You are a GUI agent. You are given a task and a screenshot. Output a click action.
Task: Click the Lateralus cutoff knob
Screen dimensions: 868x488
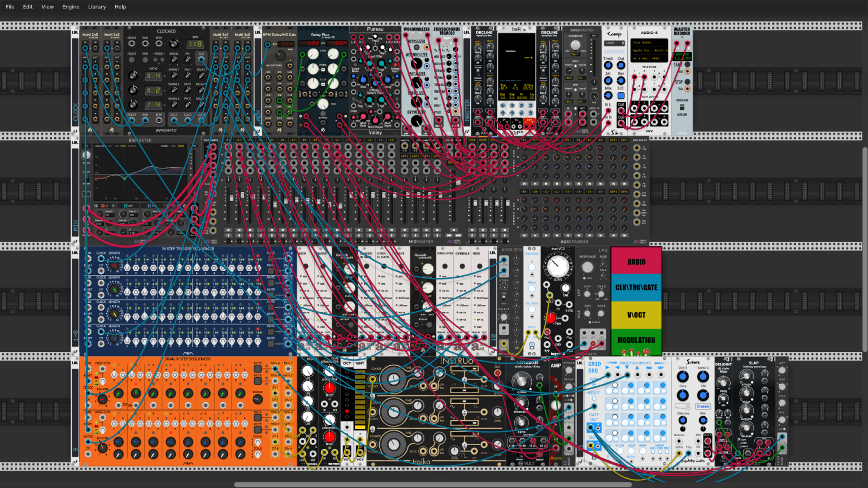pos(522,381)
